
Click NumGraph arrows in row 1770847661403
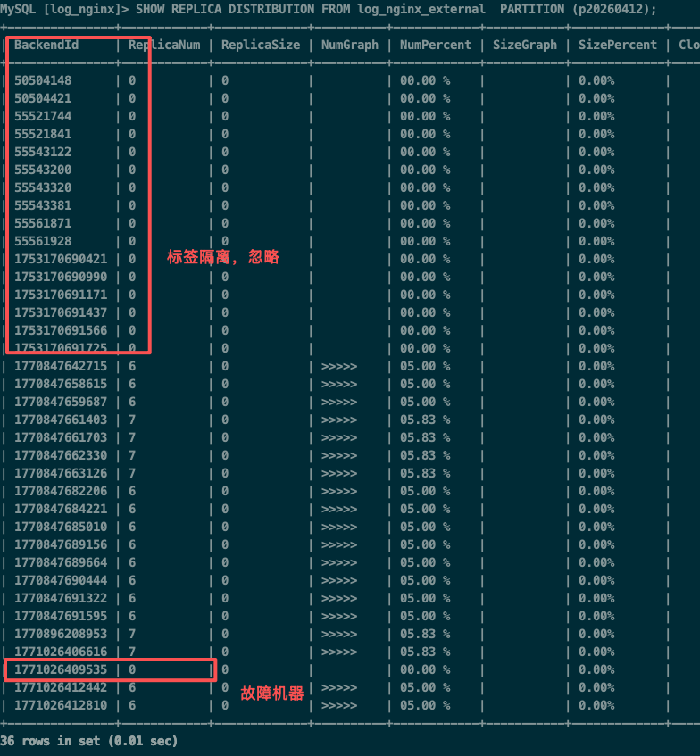coord(338,420)
